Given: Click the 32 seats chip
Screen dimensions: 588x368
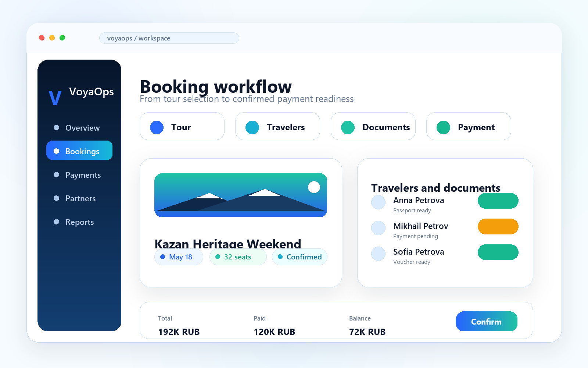Looking at the screenshot, I should tap(238, 257).
